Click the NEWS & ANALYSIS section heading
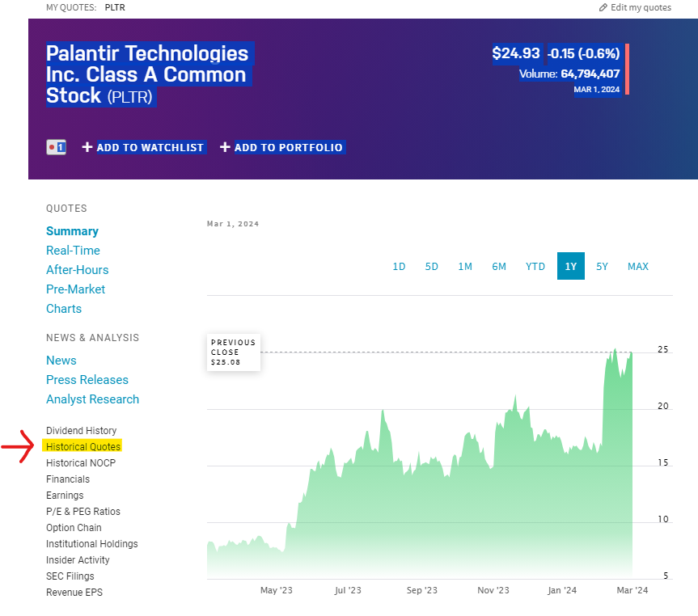 click(x=92, y=338)
